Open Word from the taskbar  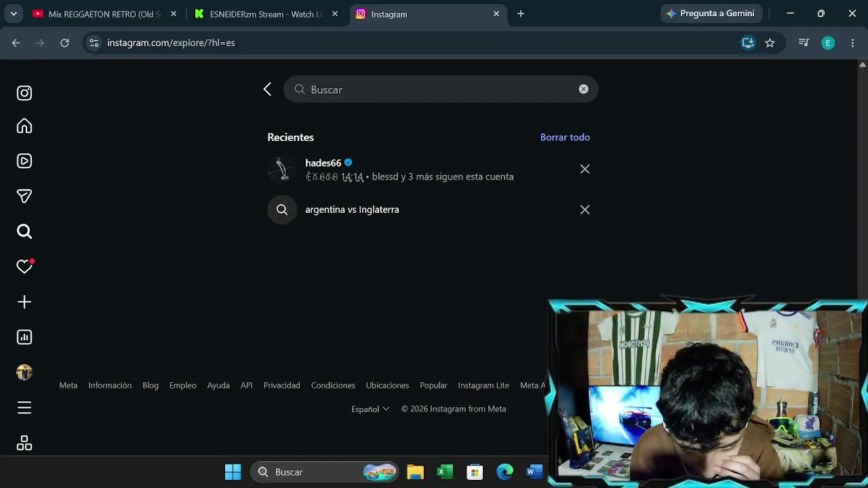[x=534, y=472]
